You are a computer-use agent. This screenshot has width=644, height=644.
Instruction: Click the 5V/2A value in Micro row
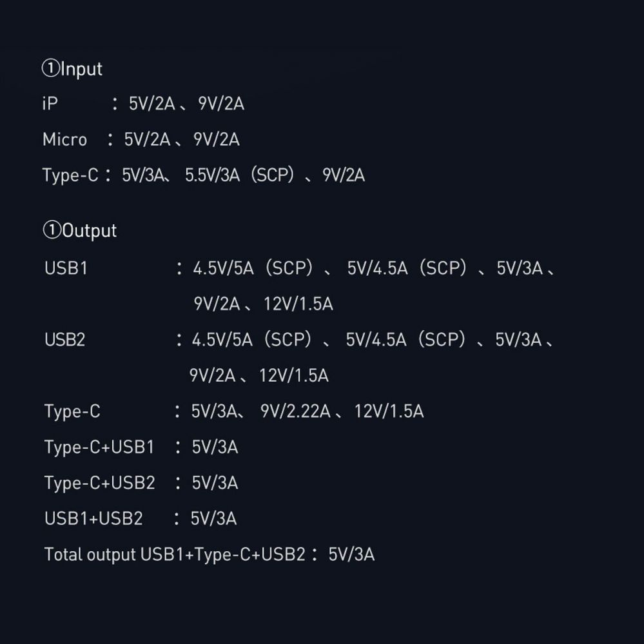(147, 139)
